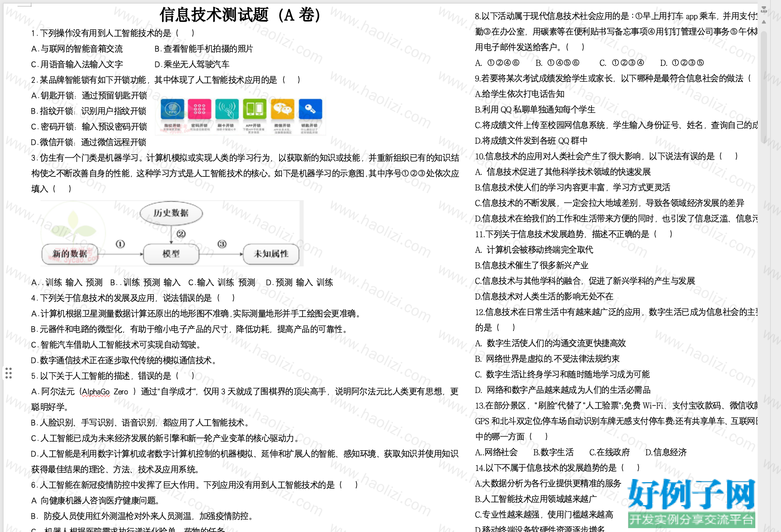Screen dimensions: 781x532
Task: Click the fingerprint unlock icon image
Action: tap(172, 109)
